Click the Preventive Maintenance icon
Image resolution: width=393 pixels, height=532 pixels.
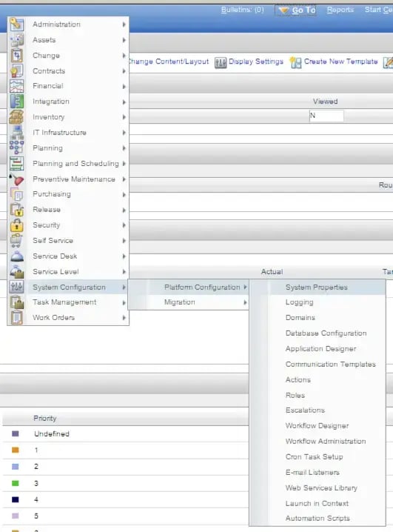tap(16, 179)
